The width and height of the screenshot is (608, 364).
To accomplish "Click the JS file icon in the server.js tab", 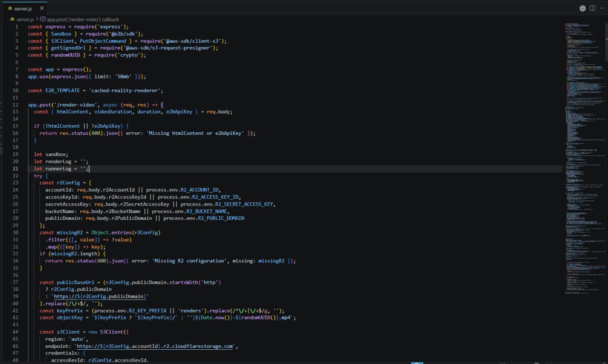I will (10, 8).
